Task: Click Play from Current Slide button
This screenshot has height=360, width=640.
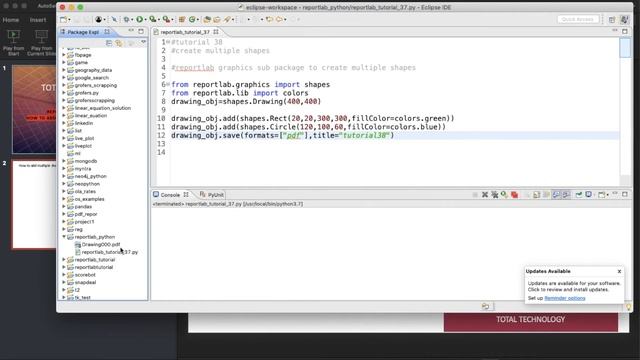Action: point(41,42)
